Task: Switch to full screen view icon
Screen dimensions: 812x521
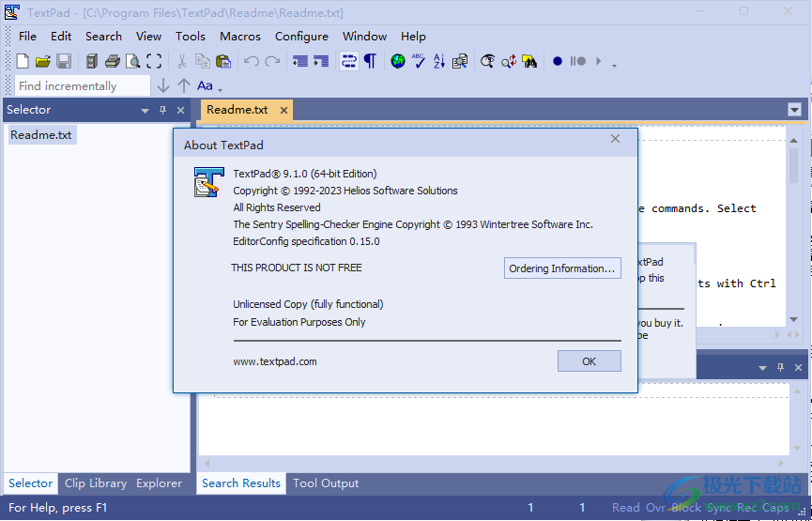Action: [x=154, y=61]
